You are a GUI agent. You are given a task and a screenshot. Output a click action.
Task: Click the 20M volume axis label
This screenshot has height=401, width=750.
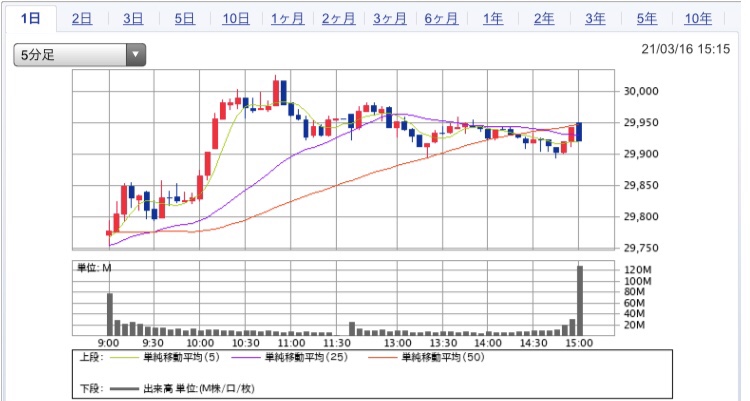click(x=634, y=325)
